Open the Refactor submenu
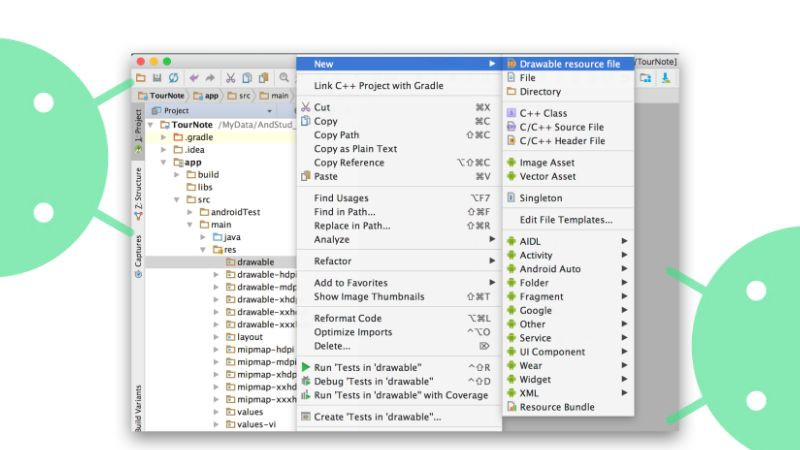The width and height of the screenshot is (800, 450). click(399, 261)
